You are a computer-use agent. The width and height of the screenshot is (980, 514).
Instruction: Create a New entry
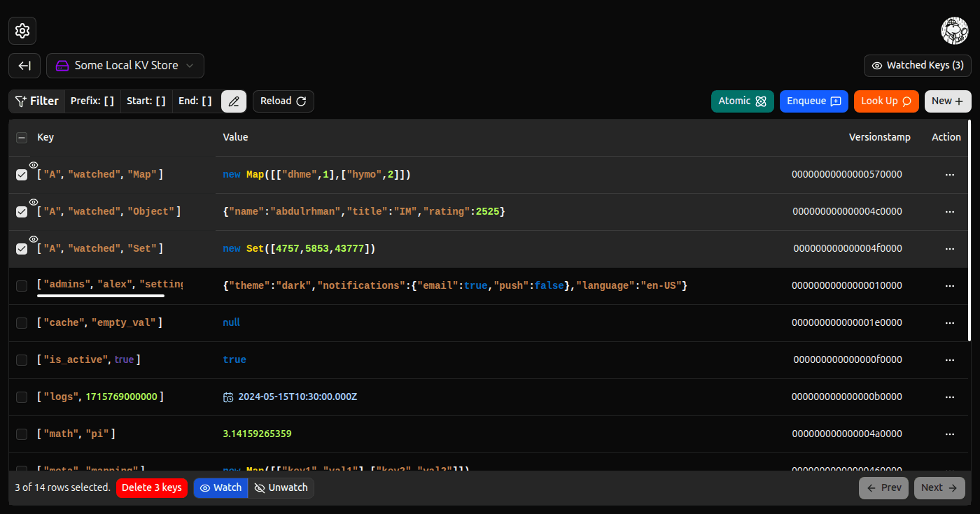(x=948, y=101)
